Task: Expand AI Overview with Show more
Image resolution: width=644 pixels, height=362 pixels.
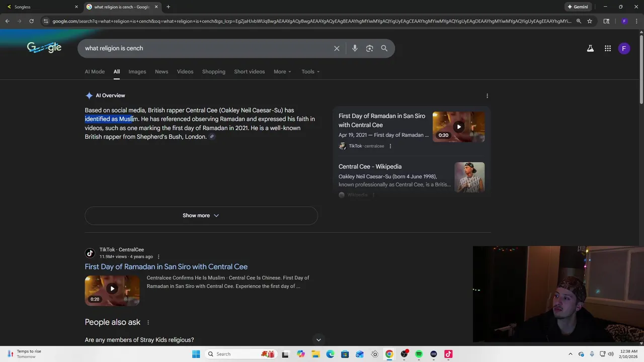Action: 201,215
